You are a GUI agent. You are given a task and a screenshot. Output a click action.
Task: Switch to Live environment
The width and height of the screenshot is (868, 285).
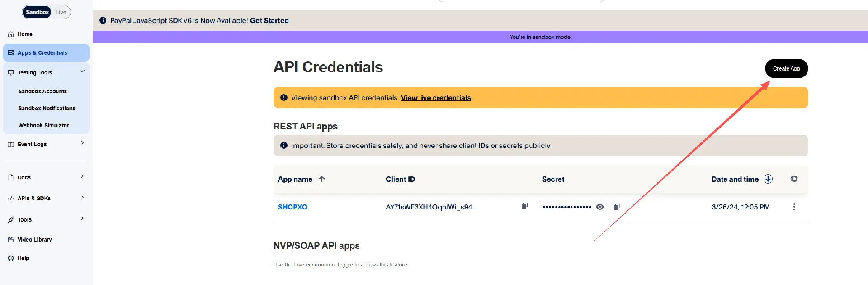click(x=61, y=12)
